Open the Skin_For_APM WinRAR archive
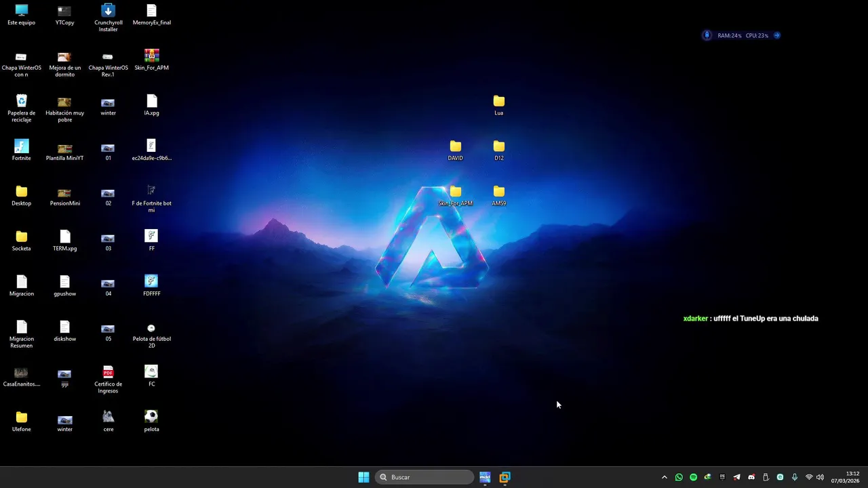The width and height of the screenshot is (868, 488). [x=151, y=60]
